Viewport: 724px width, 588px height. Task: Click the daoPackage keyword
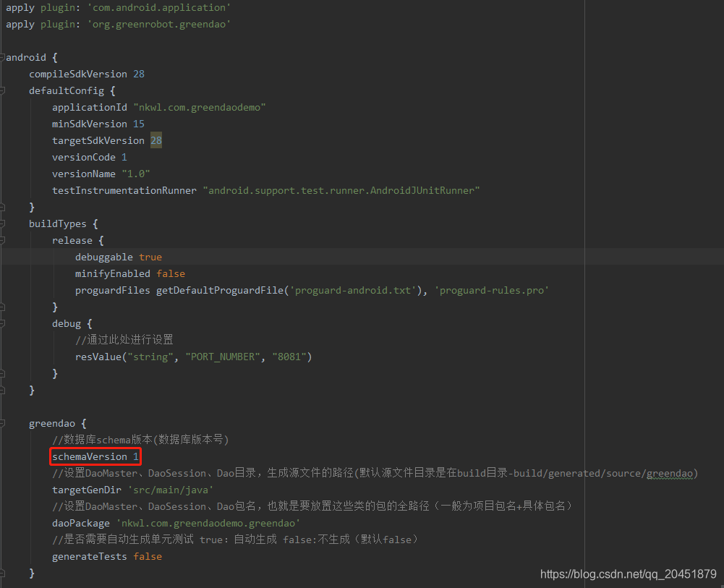point(81,523)
